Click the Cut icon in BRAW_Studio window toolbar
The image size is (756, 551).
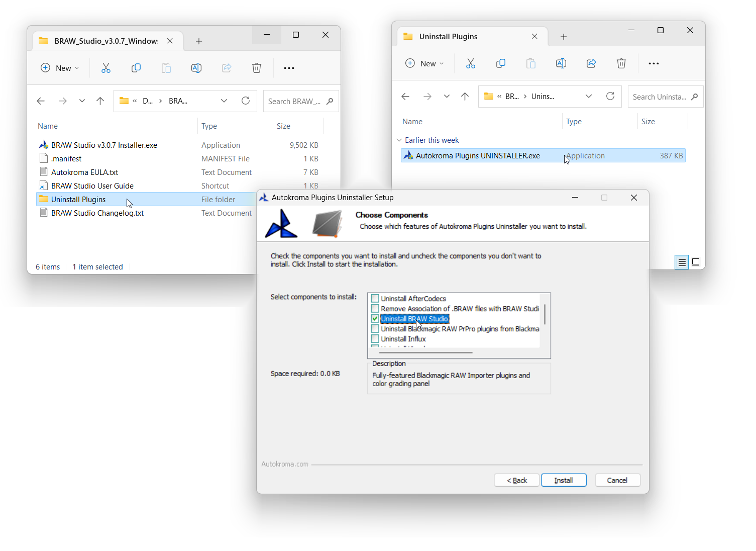[105, 68]
